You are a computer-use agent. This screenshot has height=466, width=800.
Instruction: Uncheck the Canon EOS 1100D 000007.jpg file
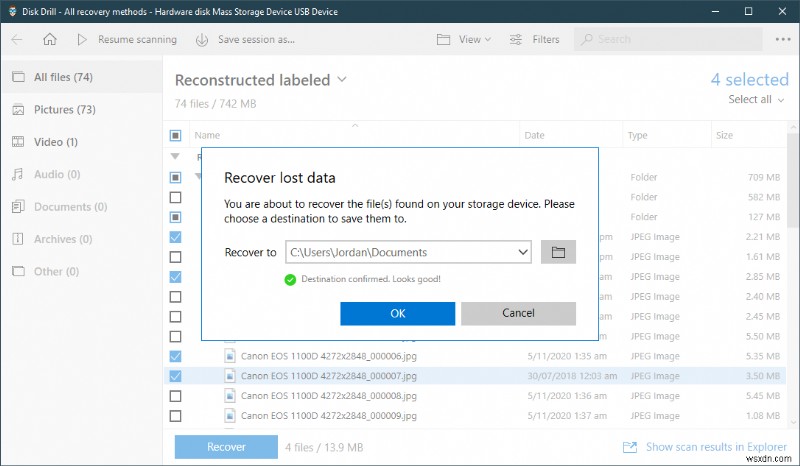click(176, 376)
